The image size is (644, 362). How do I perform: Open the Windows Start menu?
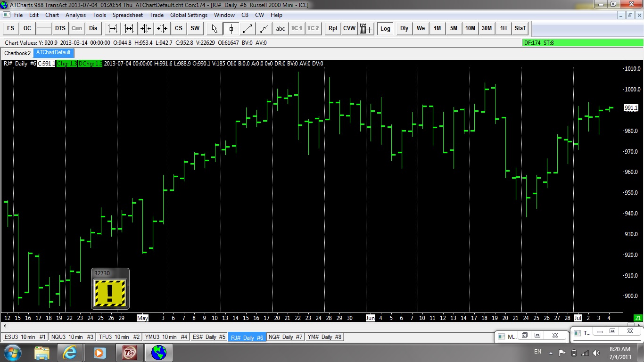pos(12,353)
